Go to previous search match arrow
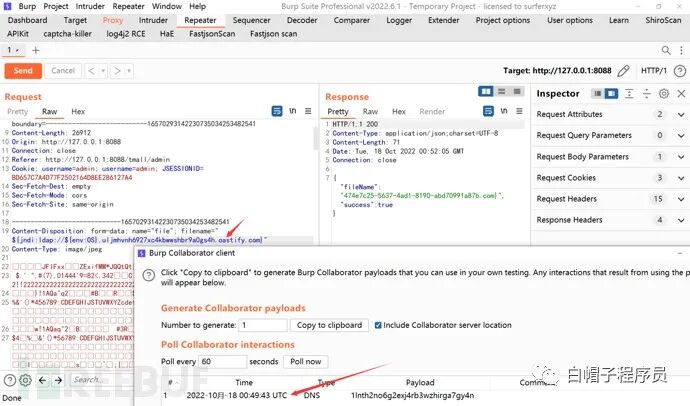This screenshot has height=406, width=690. 43,380
